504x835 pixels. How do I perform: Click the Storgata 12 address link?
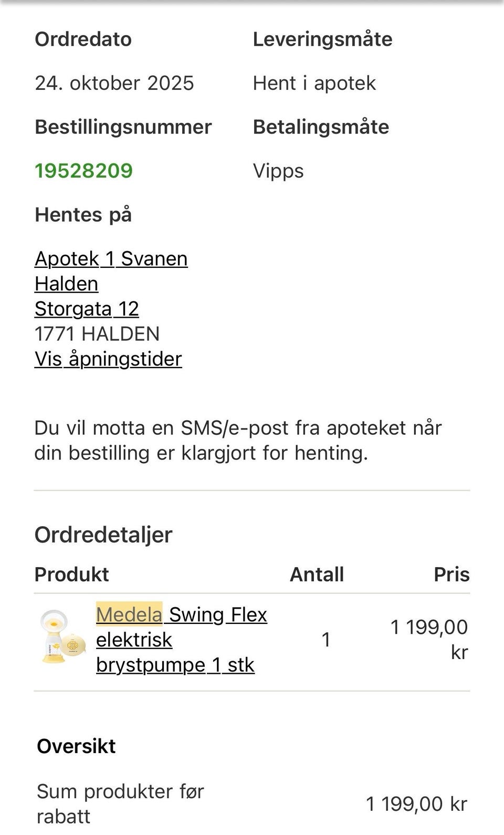(87, 308)
